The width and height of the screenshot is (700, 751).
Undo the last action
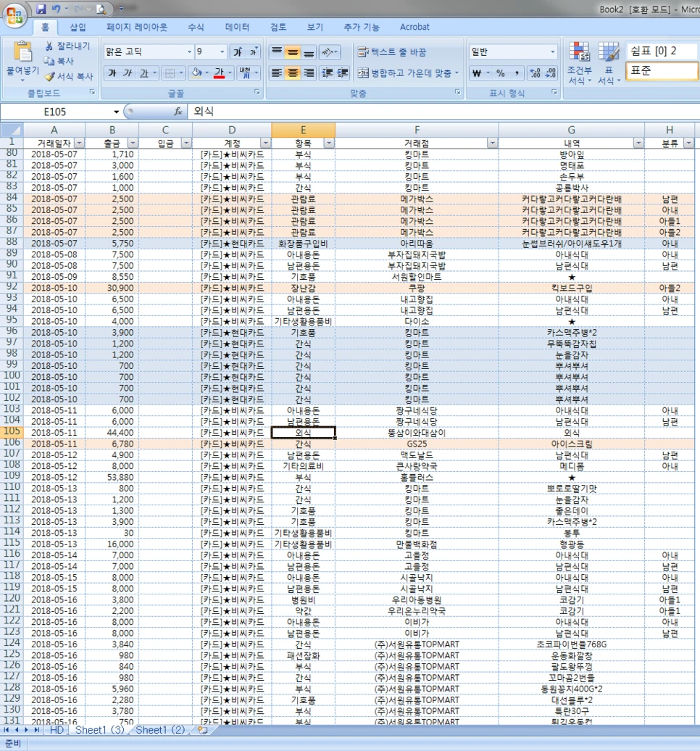tap(56, 9)
